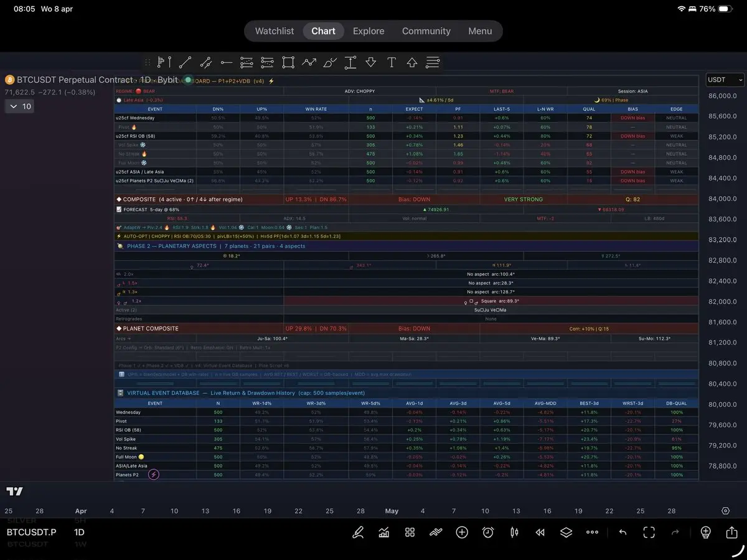Open the Community tab
The height and width of the screenshot is (560, 747).
coord(426,31)
